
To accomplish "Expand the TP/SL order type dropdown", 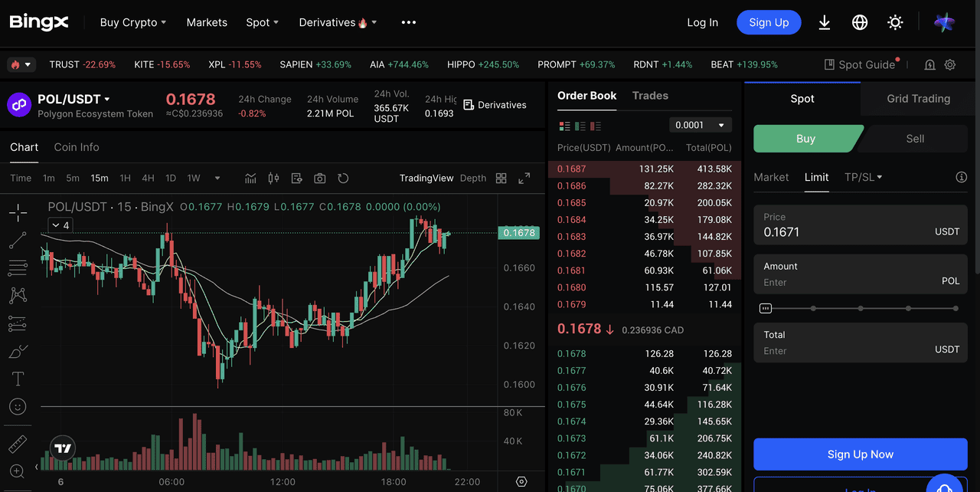I will tap(864, 177).
